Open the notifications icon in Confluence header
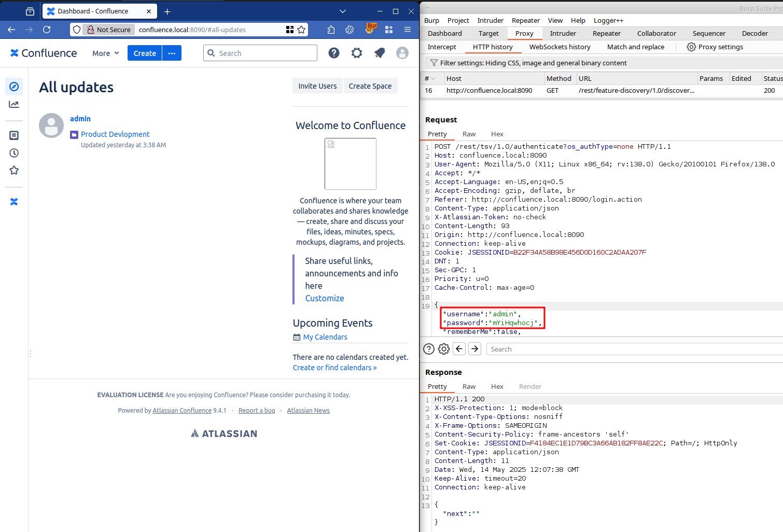This screenshot has width=783, height=532. tap(380, 53)
